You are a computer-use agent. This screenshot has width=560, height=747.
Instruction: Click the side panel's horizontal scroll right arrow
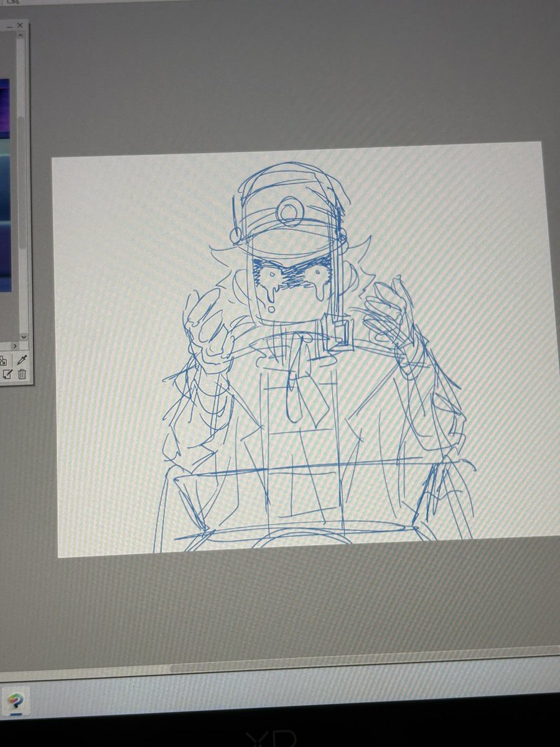15,345
